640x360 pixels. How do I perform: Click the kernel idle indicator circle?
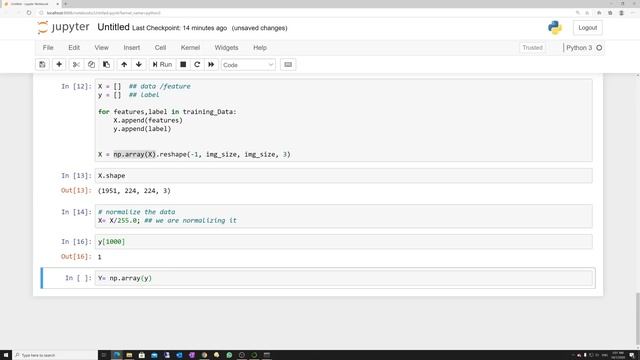tap(599, 48)
